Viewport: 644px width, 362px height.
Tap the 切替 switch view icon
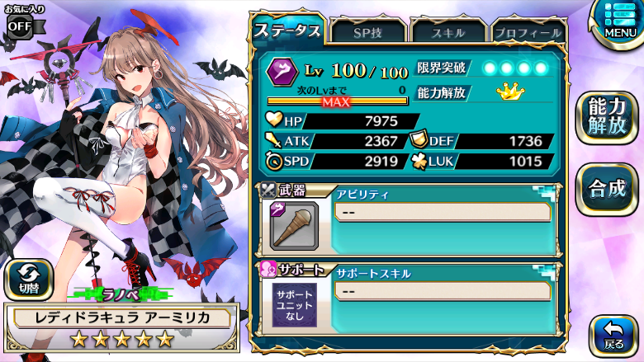pyautogui.click(x=29, y=280)
